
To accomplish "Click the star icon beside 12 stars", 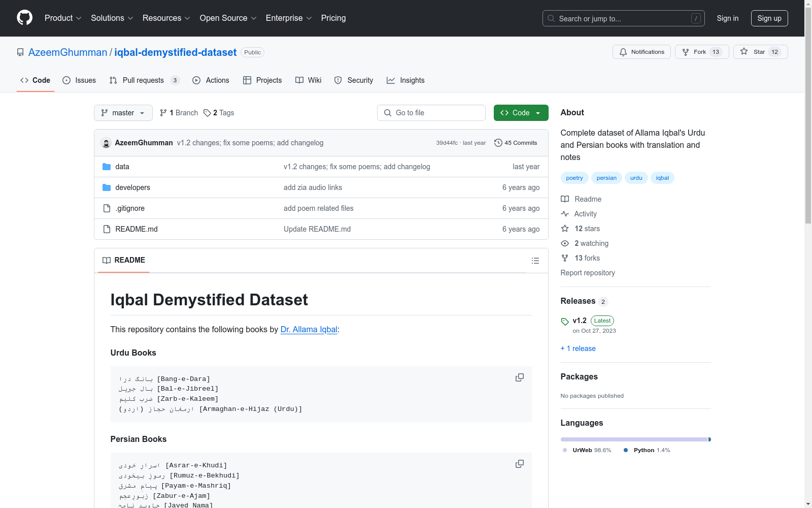I will [565, 229].
